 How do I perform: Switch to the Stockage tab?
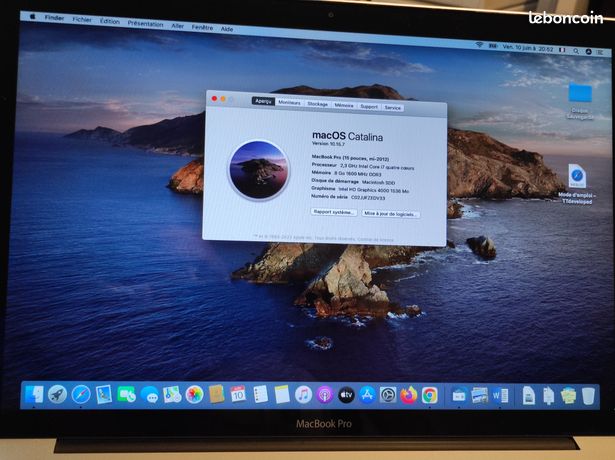317,104
